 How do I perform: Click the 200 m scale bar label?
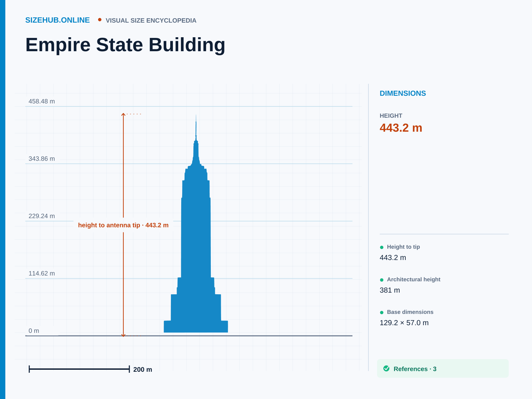click(143, 369)
